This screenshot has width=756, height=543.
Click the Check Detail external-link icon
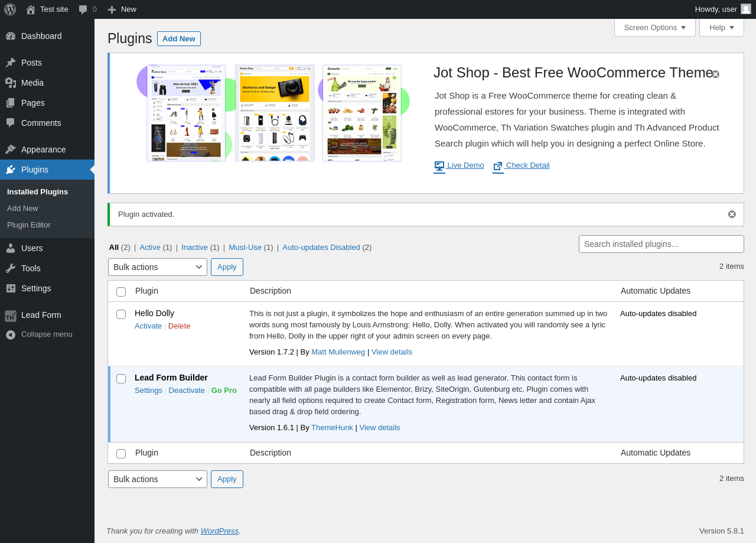(x=498, y=166)
